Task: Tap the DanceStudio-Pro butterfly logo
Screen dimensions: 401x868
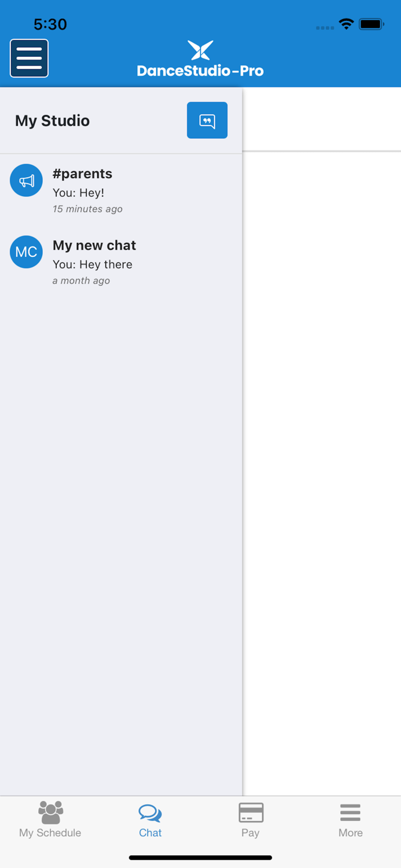Action: pyautogui.click(x=200, y=50)
